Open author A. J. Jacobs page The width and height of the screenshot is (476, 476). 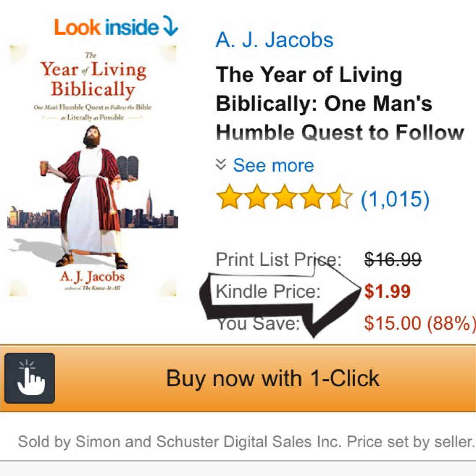(275, 40)
